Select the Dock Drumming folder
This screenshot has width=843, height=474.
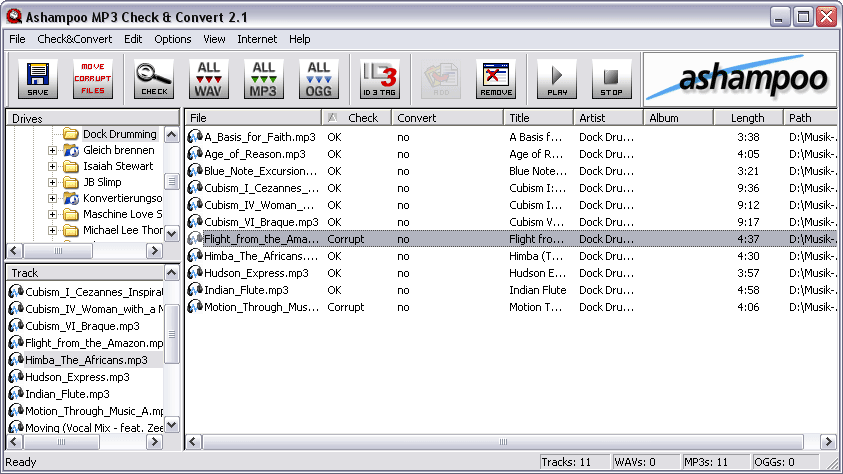(119, 134)
